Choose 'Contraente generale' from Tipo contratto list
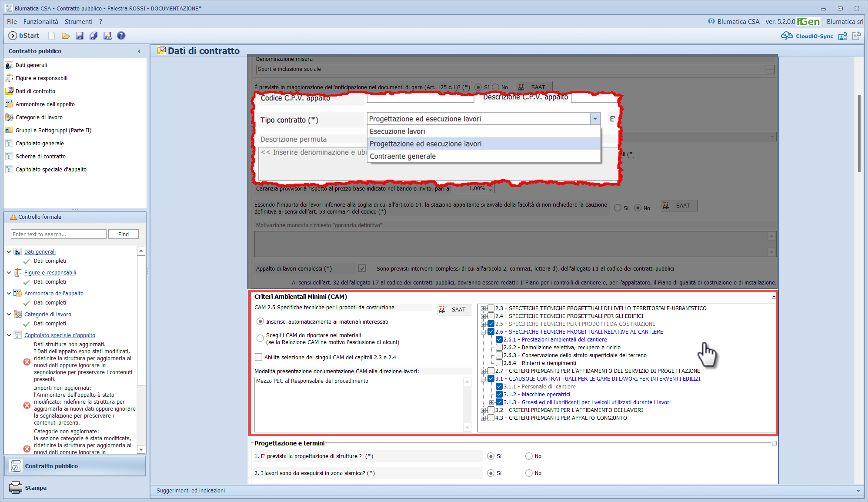 click(403, 156)
